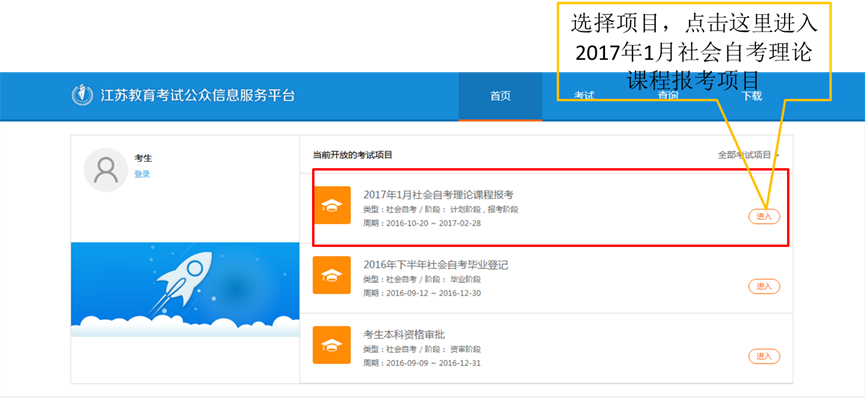Click the 考生 name label
This screenshot has width=866, height=399.
click(x=143, y=159)
